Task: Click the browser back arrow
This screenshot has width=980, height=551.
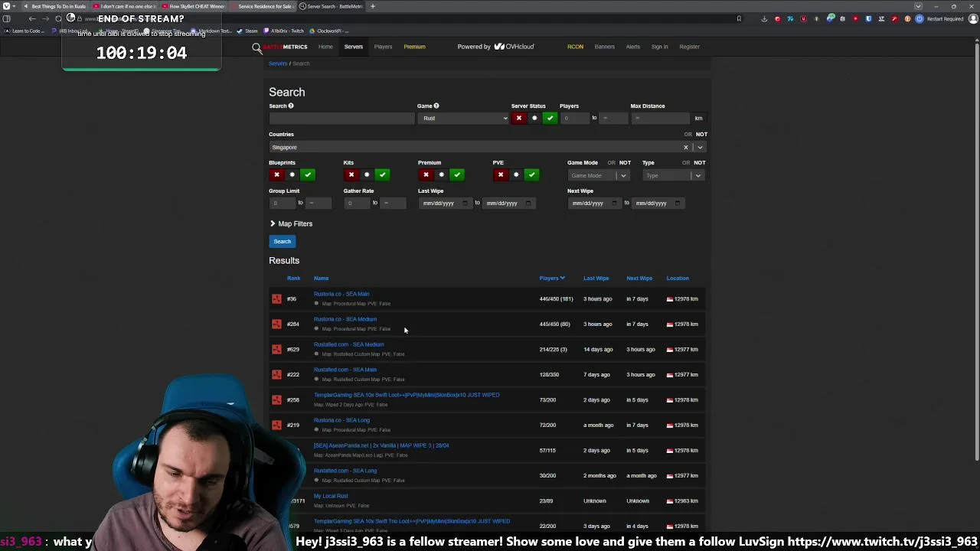Action: 32,18
